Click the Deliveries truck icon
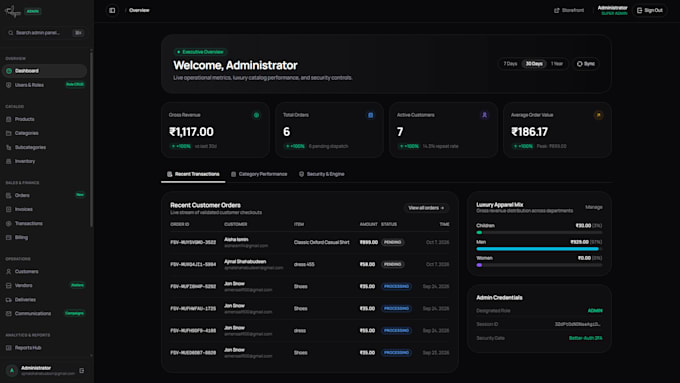 click(9, 300)
